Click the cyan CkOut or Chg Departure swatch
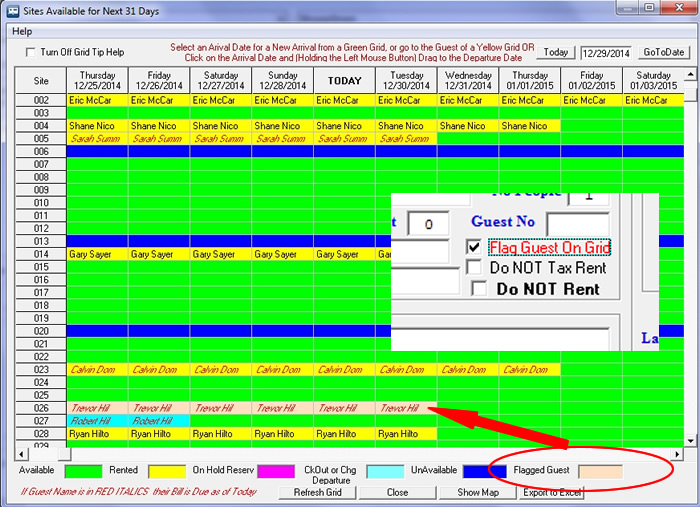Viewport: 700px width, 507px height. pos(385,471)
